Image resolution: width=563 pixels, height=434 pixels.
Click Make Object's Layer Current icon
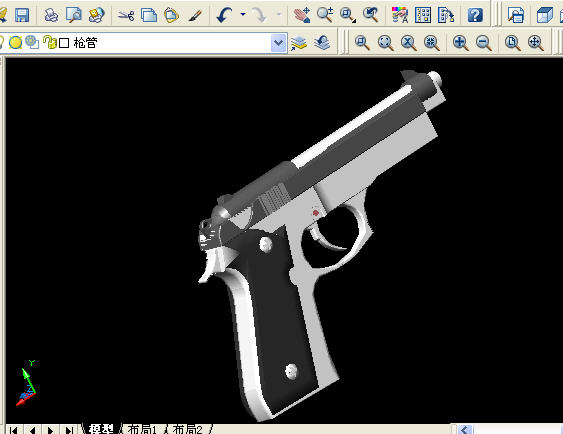299,43
